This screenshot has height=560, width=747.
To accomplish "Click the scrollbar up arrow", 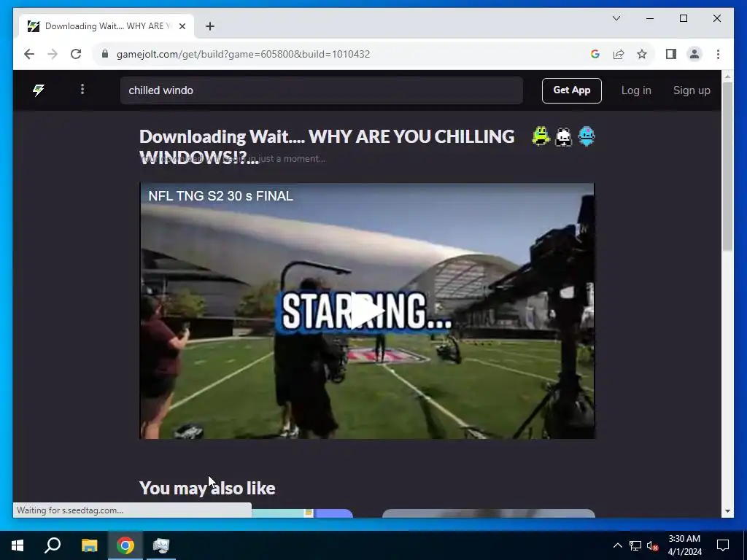I will pyautogui.click(x=727, y=76).
